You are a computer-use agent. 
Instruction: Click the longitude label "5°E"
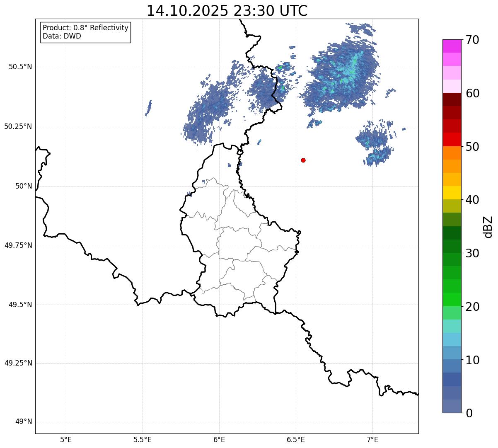pyautogui.click(x=66, y=439)
